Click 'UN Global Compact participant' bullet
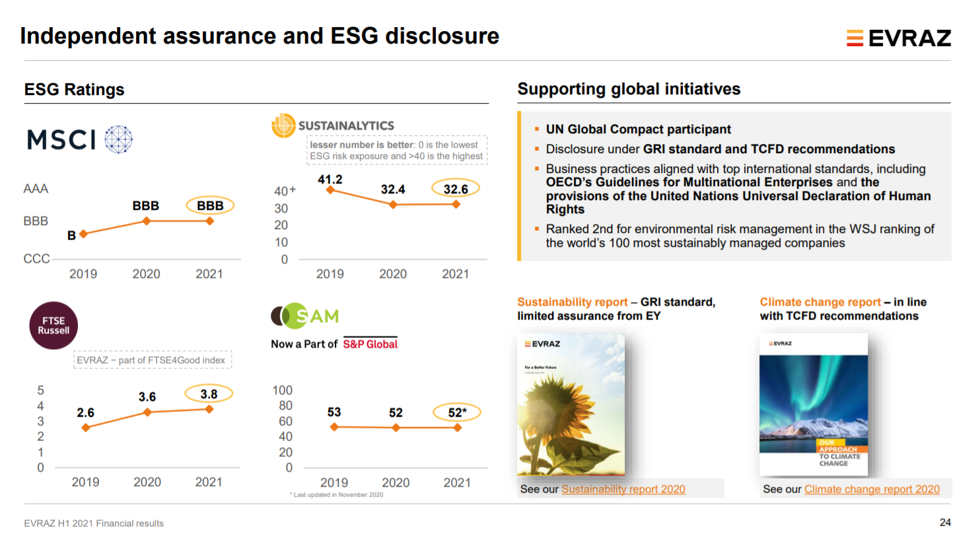 tap(638, 129)
